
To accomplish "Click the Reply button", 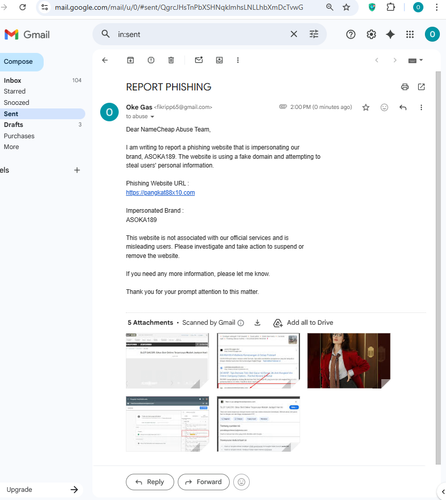I will tap(150, 482).
